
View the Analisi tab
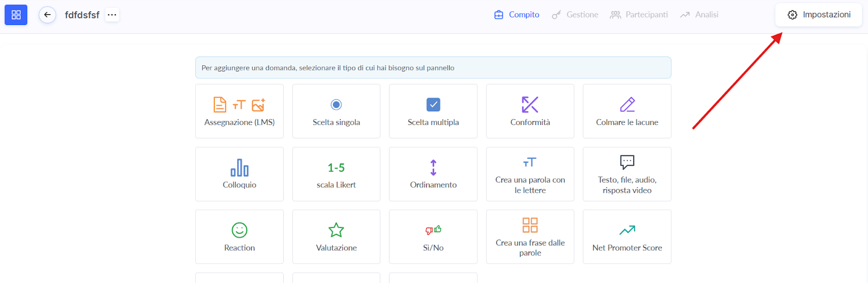click(x=699, y=15)
